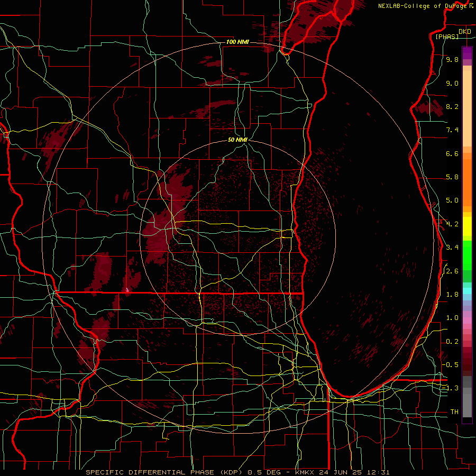Click the TH threshold label

454,412
